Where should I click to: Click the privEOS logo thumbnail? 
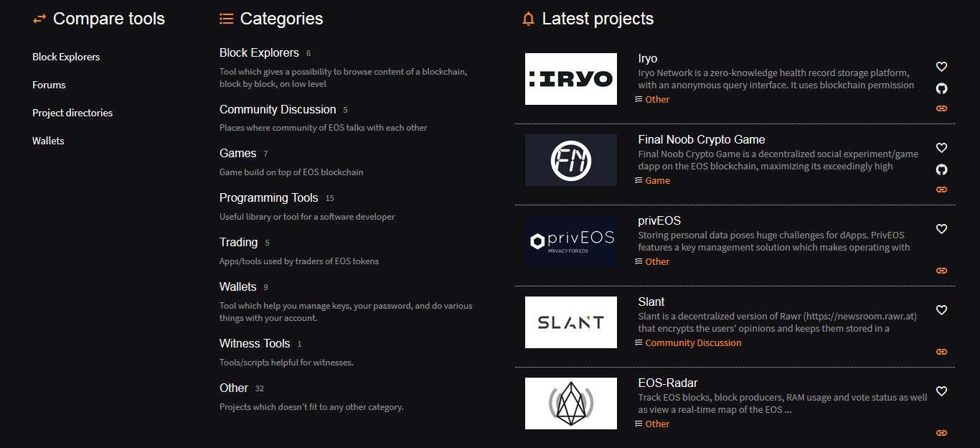coord(571,241)
